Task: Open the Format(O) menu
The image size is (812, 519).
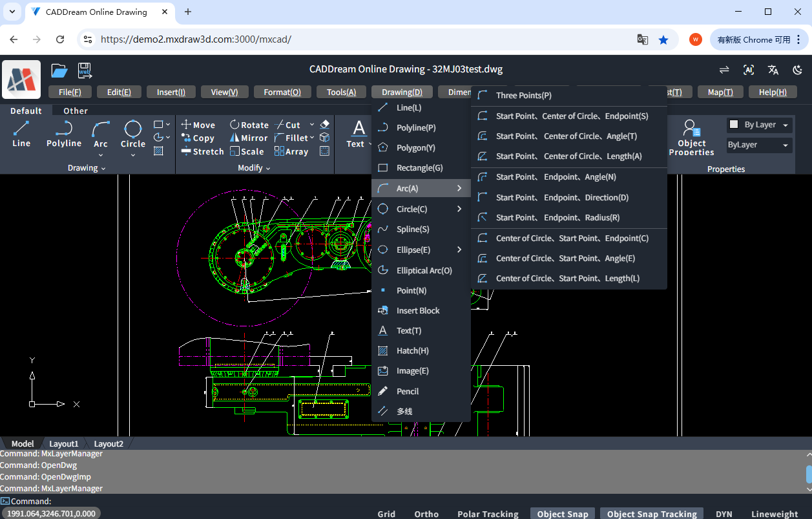Action: click(282, 92)
